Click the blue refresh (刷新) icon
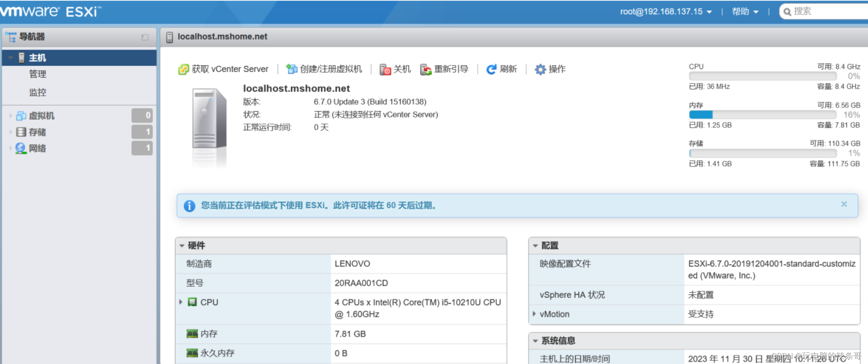 491,69
